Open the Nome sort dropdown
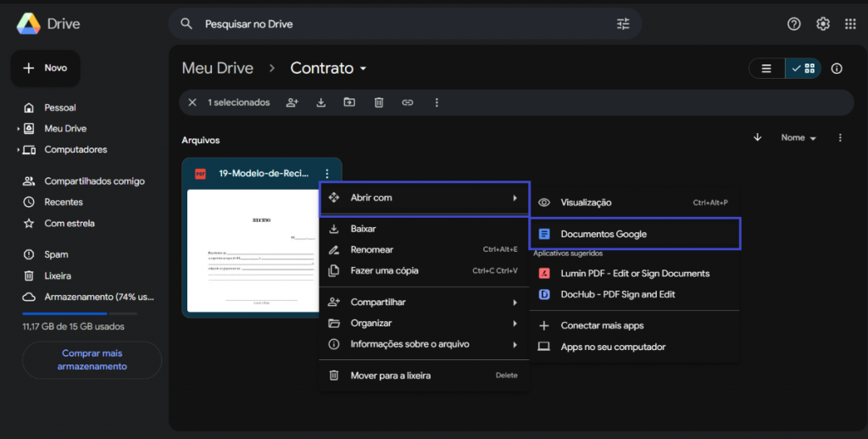The image size is (868, 439). (x=798, y=138)
